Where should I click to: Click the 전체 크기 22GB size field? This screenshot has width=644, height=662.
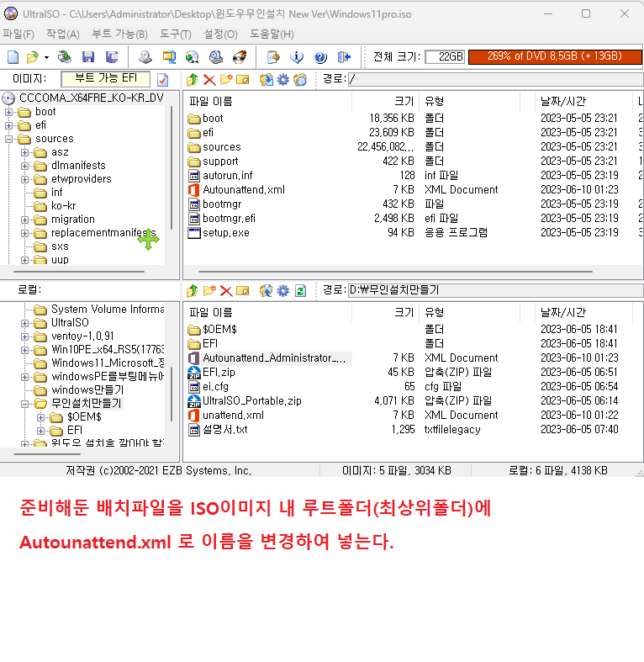tap(445, 57)
